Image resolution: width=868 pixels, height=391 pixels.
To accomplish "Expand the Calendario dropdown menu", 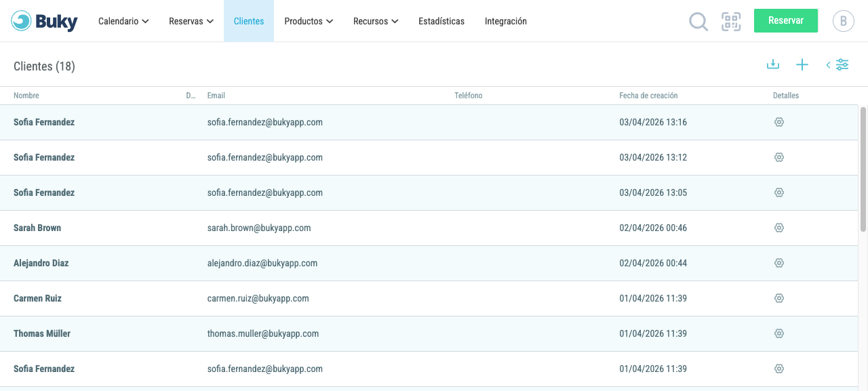I will (123, 21).
